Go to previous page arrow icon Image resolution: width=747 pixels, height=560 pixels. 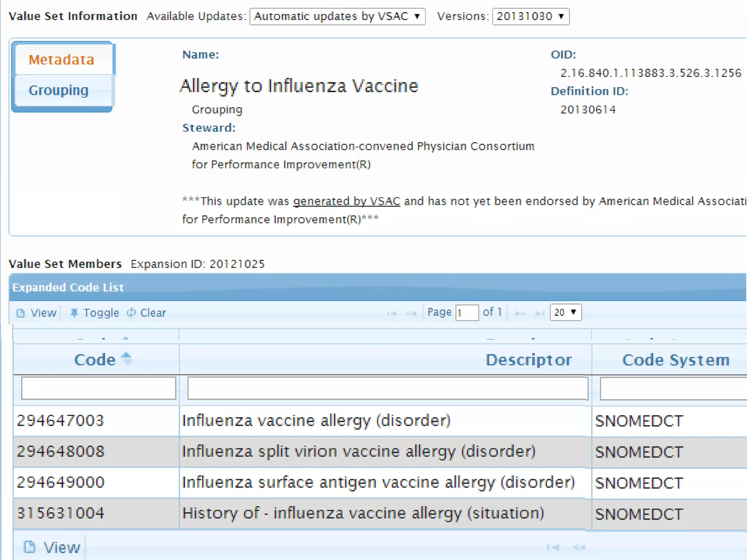pos(411,313)
